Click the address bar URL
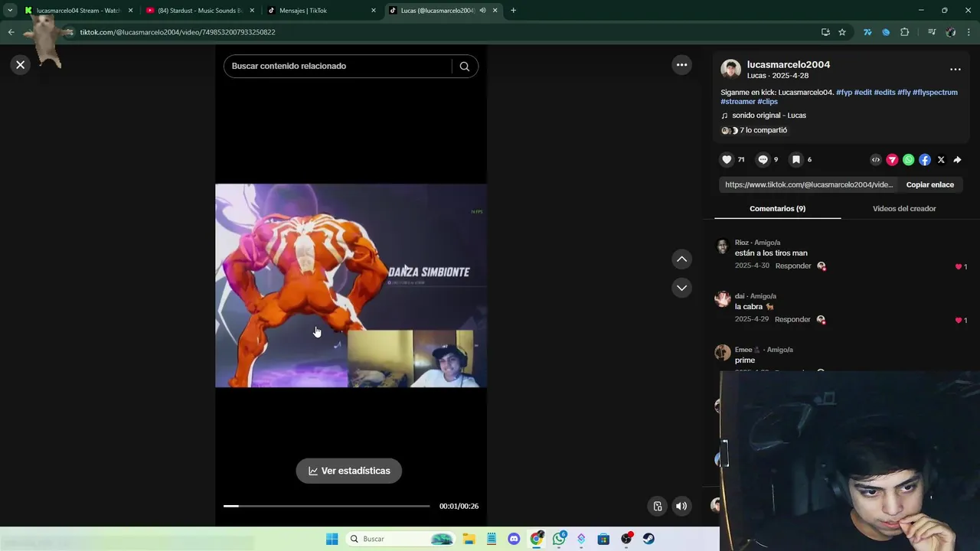The image size is (980, 551). [x=177, y=32]
